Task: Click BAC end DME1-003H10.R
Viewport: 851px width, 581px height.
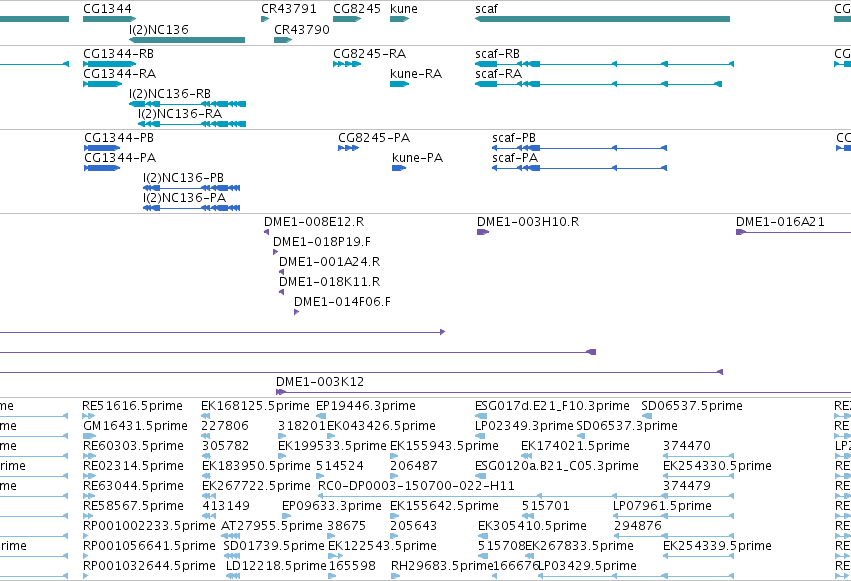Action: tap(528, 222)
